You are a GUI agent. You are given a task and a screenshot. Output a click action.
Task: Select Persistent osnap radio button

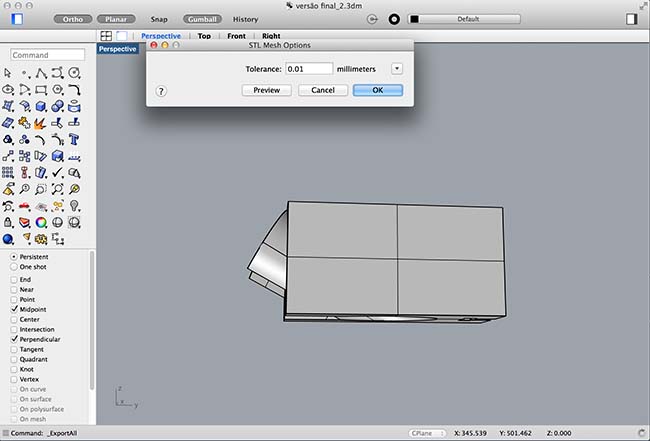pos(14,257)
